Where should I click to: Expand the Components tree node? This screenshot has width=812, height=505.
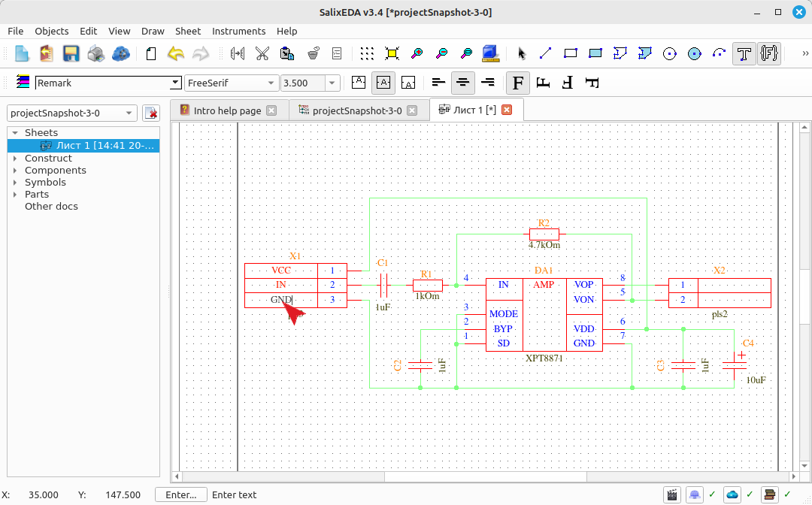tap(15, 171)
